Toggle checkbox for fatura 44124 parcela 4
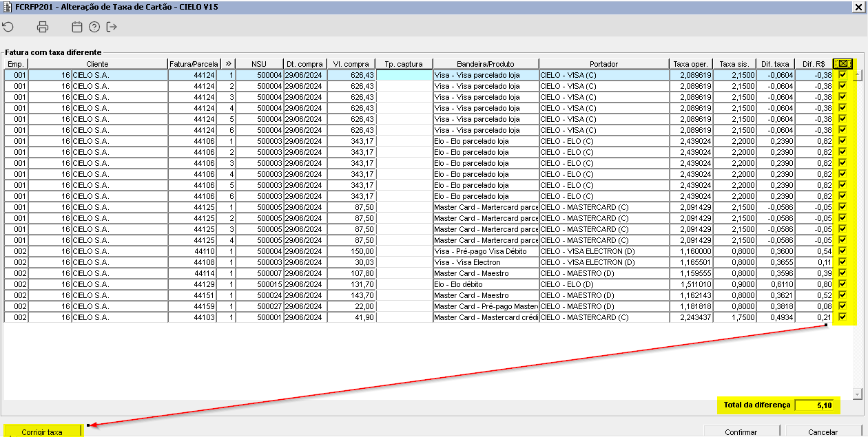868x437 pixels. pos(842,108)
